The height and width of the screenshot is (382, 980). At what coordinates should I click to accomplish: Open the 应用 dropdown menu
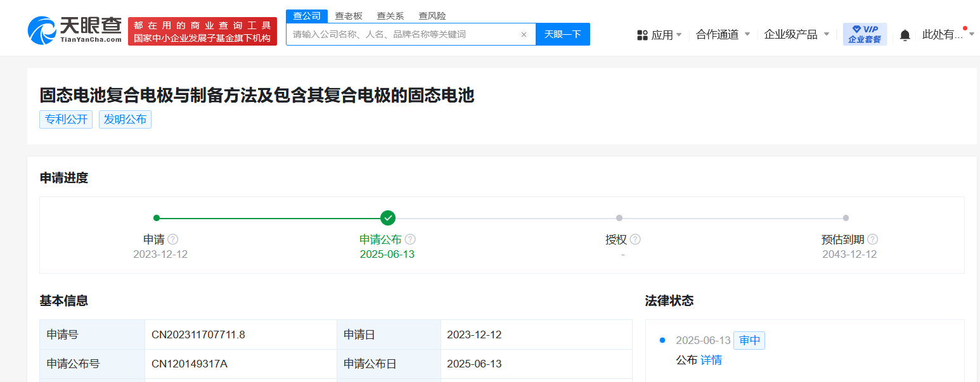(659, 35)
